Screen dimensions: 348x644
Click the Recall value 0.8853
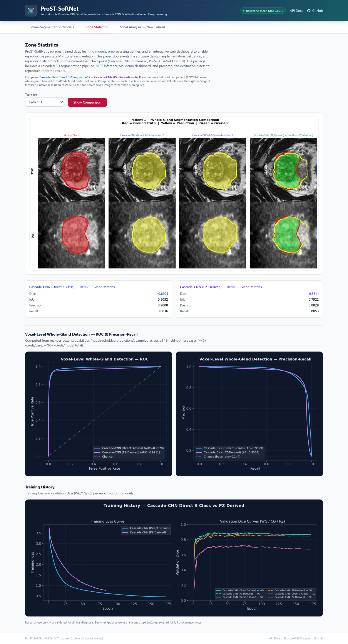point(313,311)
